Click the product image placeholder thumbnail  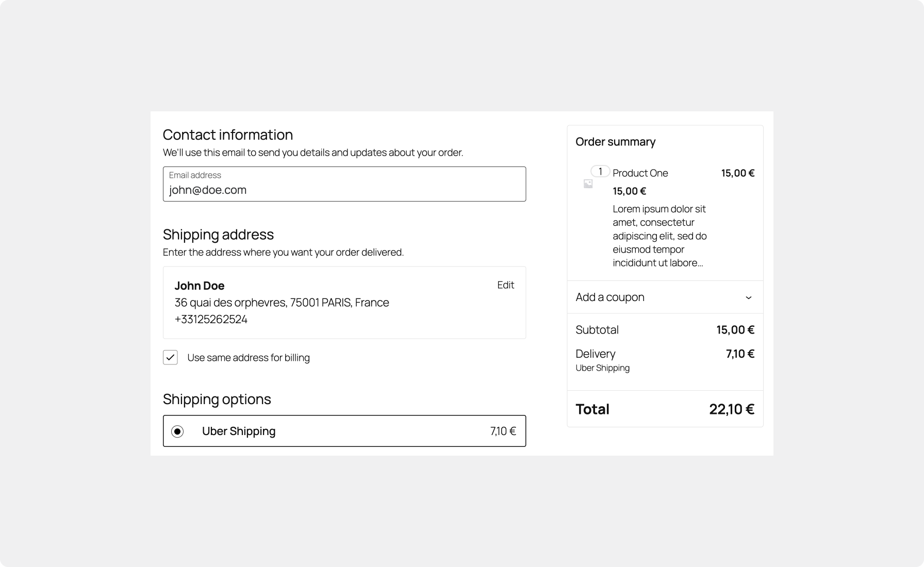pos(587,184)
